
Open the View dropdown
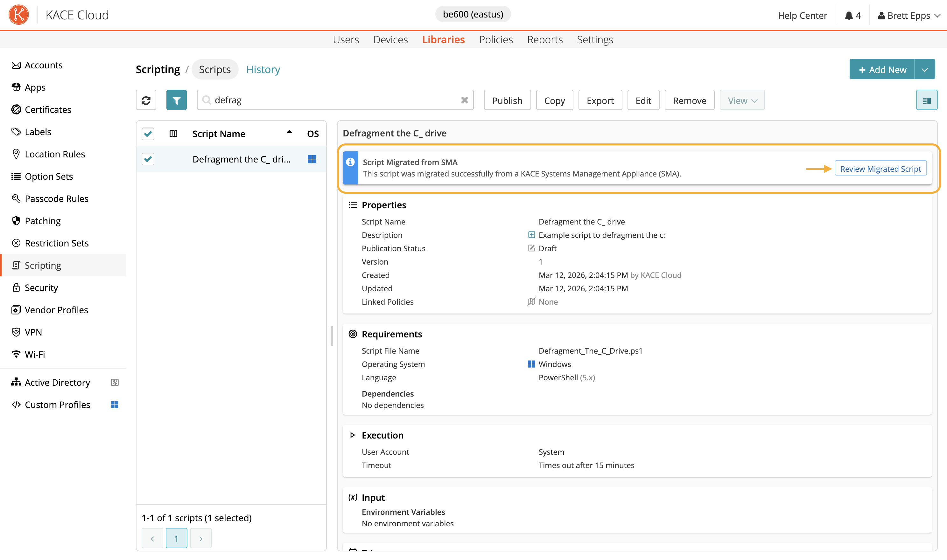741,100
